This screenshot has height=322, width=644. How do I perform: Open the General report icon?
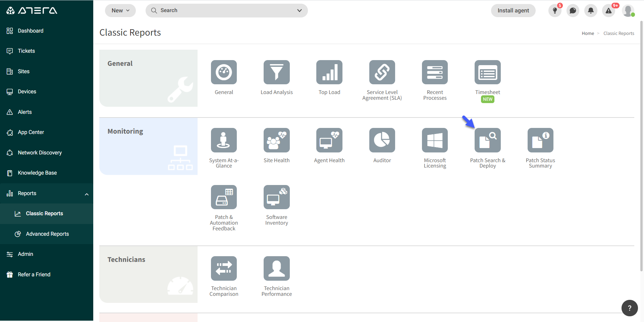click(x=224, y=72)
